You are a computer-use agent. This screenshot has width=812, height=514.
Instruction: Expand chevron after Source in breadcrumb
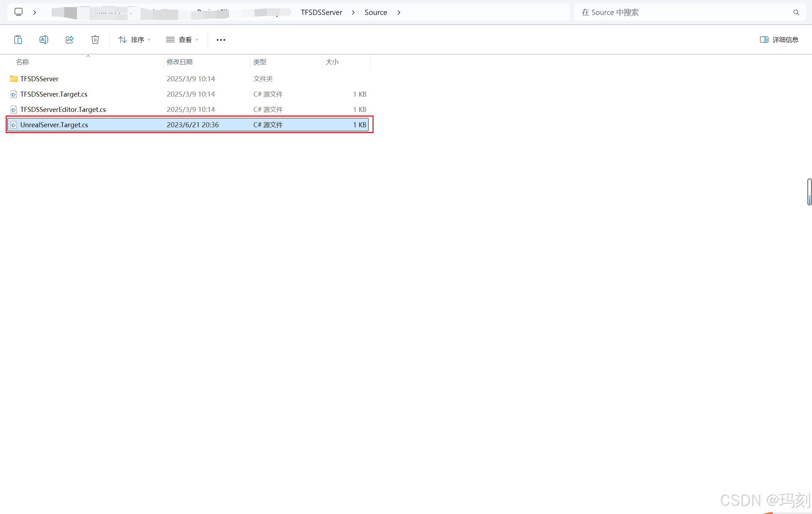(399, 12)
